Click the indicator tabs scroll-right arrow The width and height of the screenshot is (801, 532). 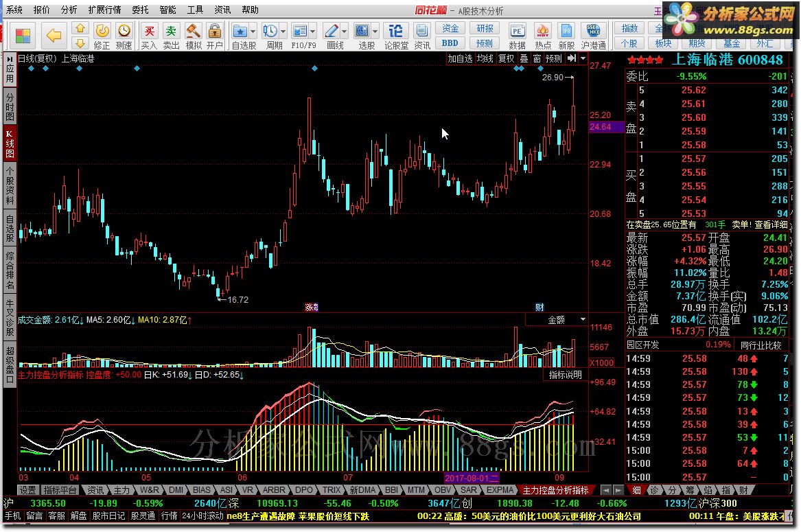click(618, 490)
